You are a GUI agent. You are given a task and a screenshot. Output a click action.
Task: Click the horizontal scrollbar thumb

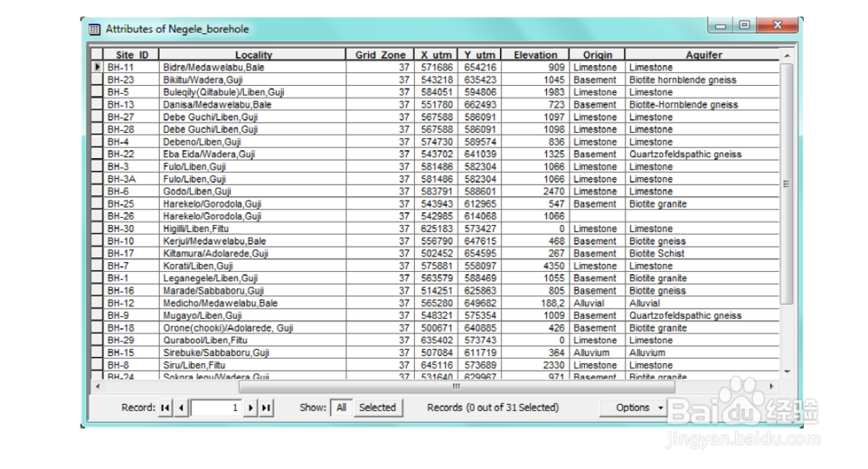457,386
